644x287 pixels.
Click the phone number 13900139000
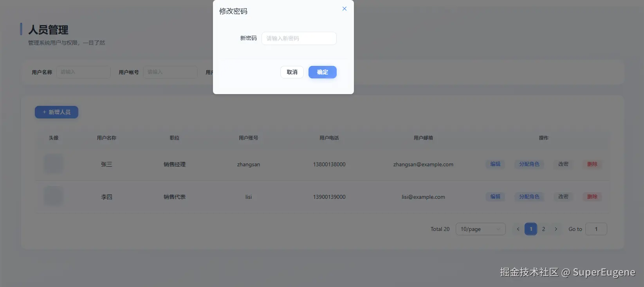tap(329, 197)
